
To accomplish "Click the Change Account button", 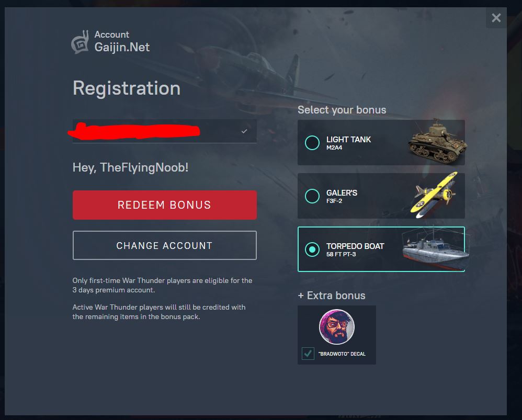I will pyautogui.click(x=164, y=245).
